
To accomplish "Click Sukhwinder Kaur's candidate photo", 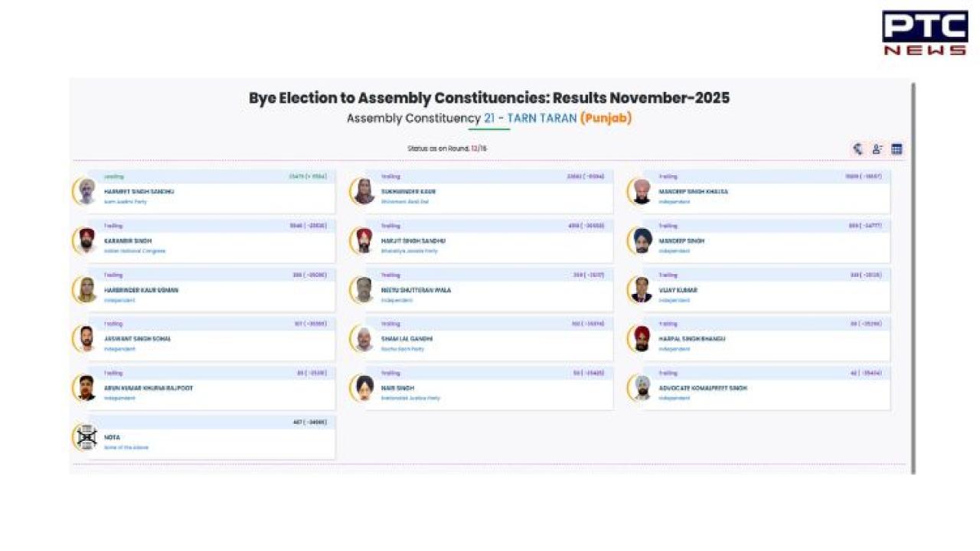I will (364, 191).
